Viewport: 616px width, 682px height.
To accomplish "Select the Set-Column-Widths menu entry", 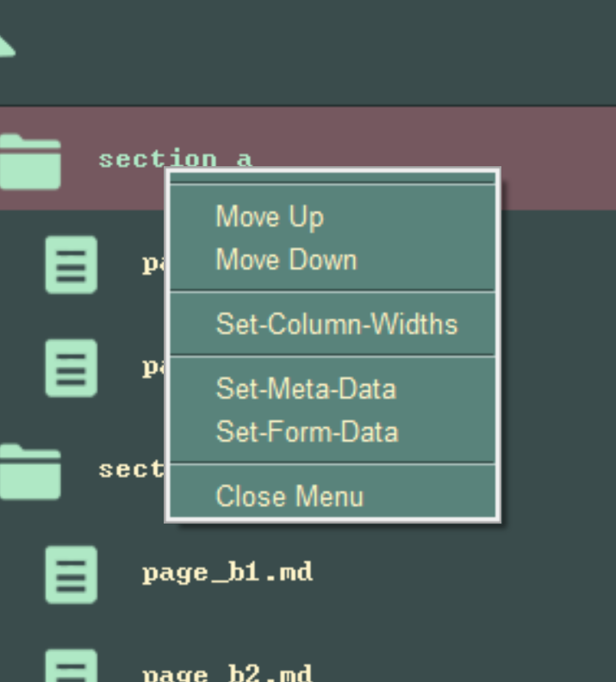I will pos(337,325).
